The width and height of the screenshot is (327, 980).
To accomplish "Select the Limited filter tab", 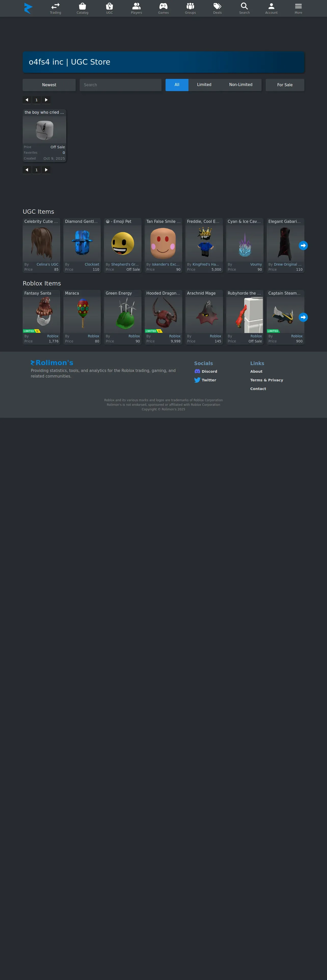I will (204, 85).
